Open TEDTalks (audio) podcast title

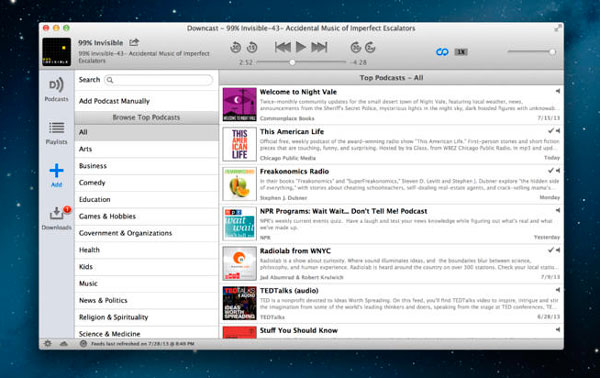(289, 291)
